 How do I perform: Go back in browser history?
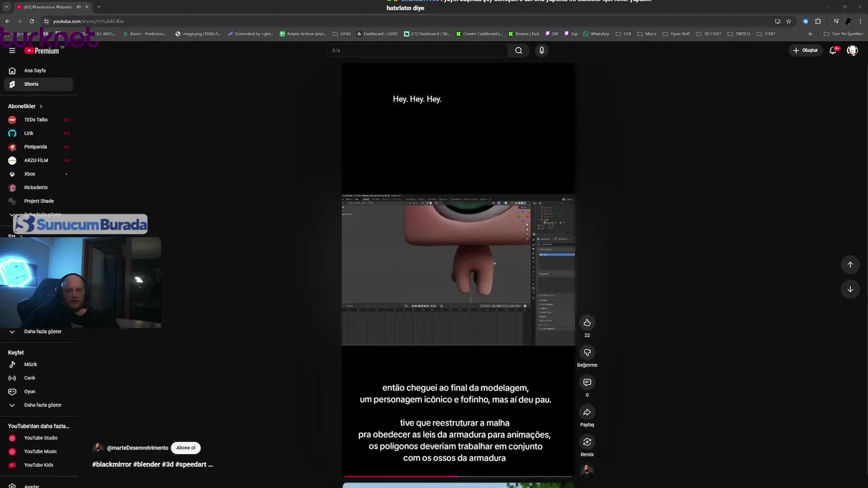pyautogui.click(x=7, y=21)
